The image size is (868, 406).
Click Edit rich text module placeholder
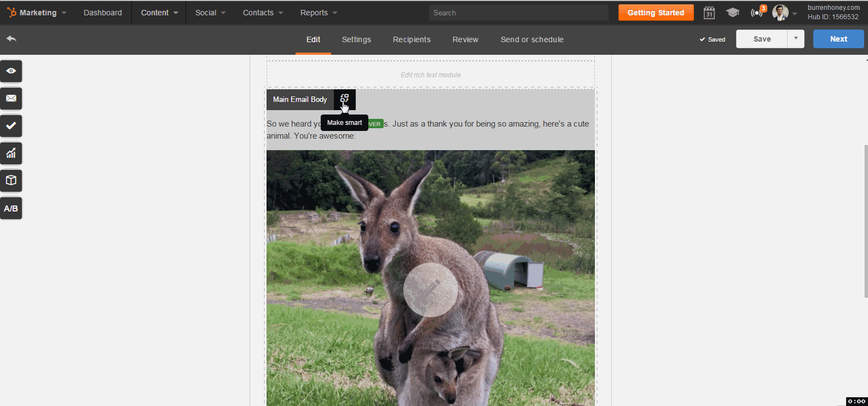click(x=431, y=75)
